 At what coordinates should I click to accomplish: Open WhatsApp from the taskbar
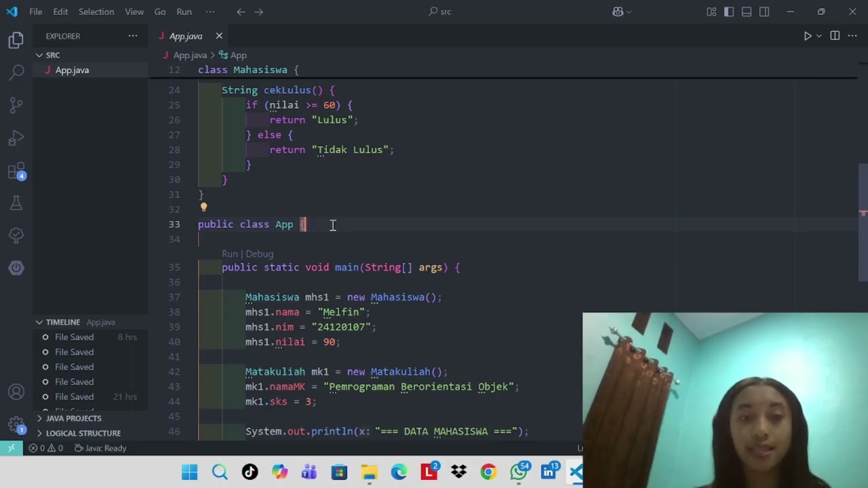[519, 472]
